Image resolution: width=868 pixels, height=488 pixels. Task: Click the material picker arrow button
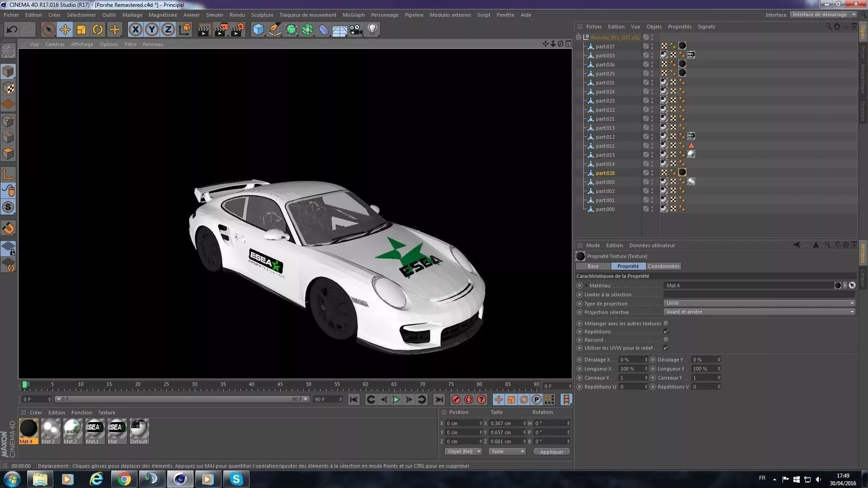(x=852, y=286)
